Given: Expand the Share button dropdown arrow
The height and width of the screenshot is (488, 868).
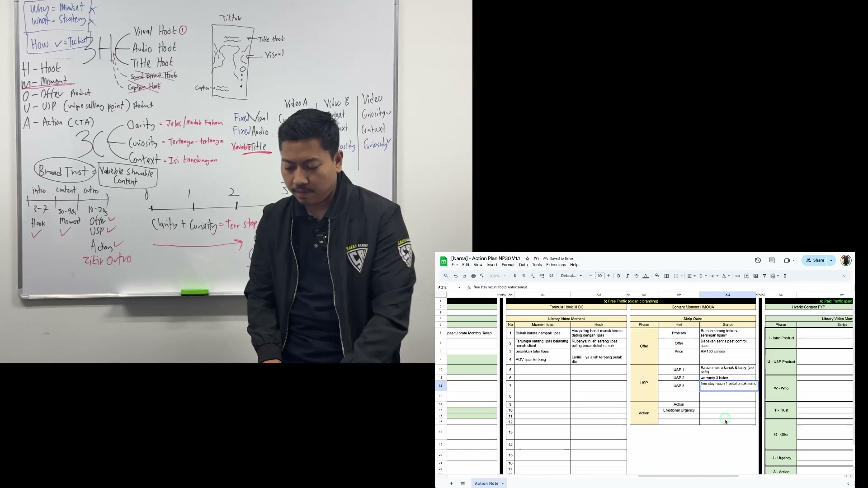Looking at the screenshot, I should click(x=831, y=260).
